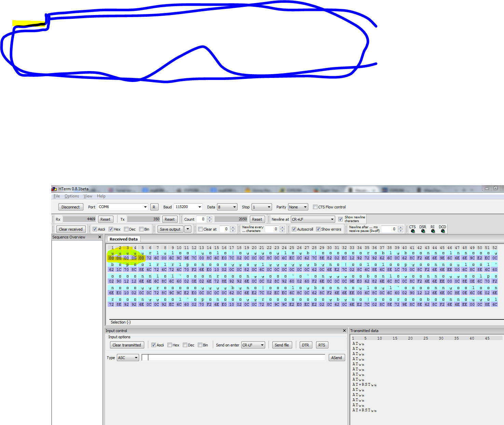Screen dimensions: 504x425
Task: Click the Tx count value 350
Action: click(144, 219)
